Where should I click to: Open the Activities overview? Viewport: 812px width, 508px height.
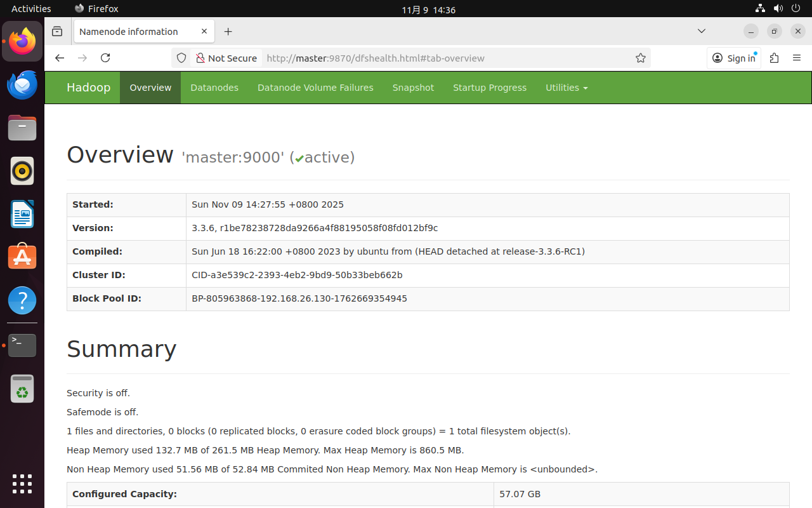click(x=31, y=9)
